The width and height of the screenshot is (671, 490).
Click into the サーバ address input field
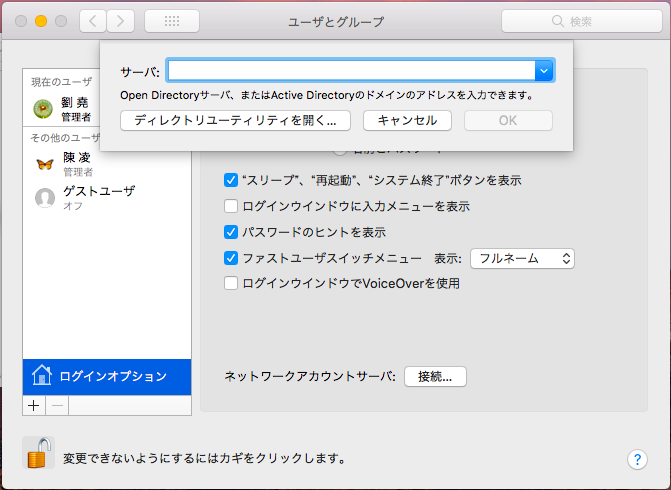point(351,71)
